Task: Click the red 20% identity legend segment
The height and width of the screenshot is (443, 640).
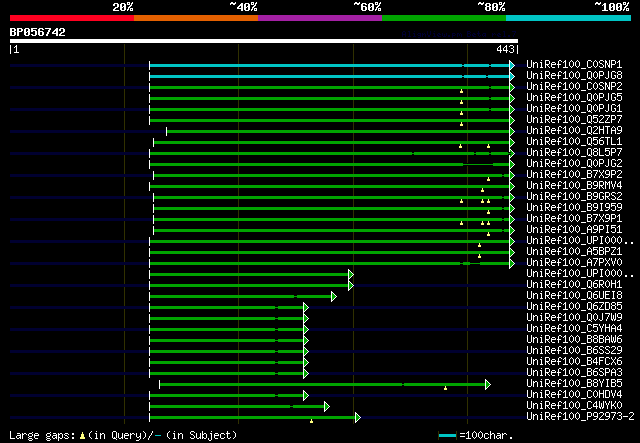Action: coord(72,18)
